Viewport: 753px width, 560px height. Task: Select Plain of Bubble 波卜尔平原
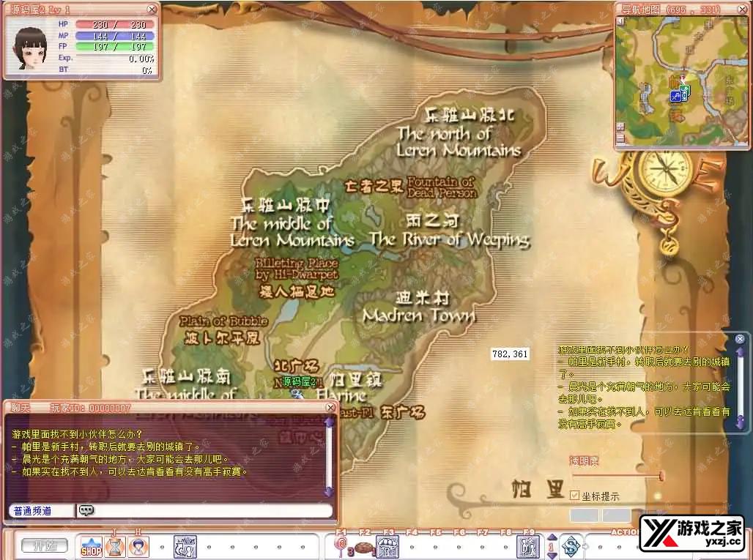(x=223, y=330)
